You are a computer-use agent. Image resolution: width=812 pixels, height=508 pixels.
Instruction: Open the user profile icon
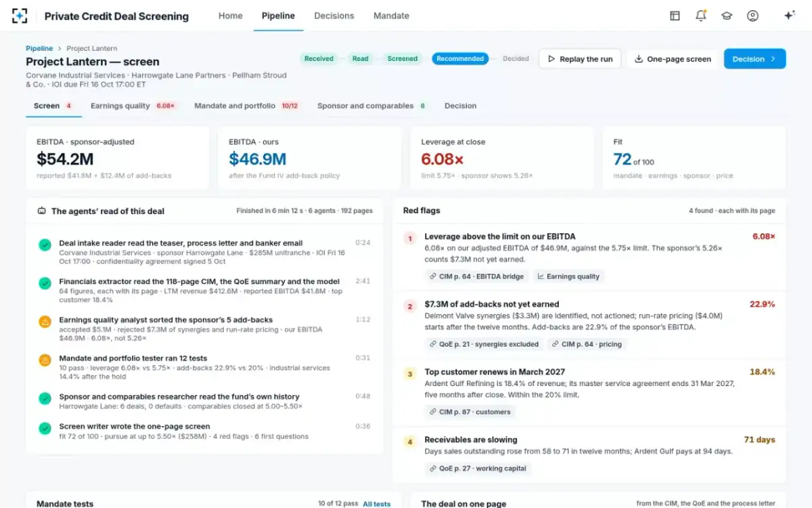752,16
